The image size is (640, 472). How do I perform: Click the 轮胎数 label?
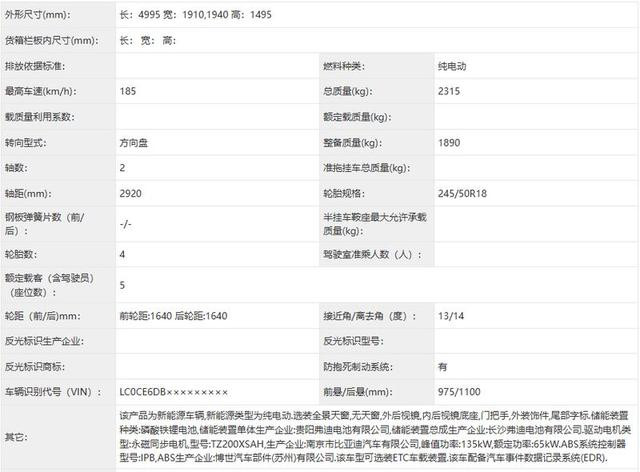(21, 254)
